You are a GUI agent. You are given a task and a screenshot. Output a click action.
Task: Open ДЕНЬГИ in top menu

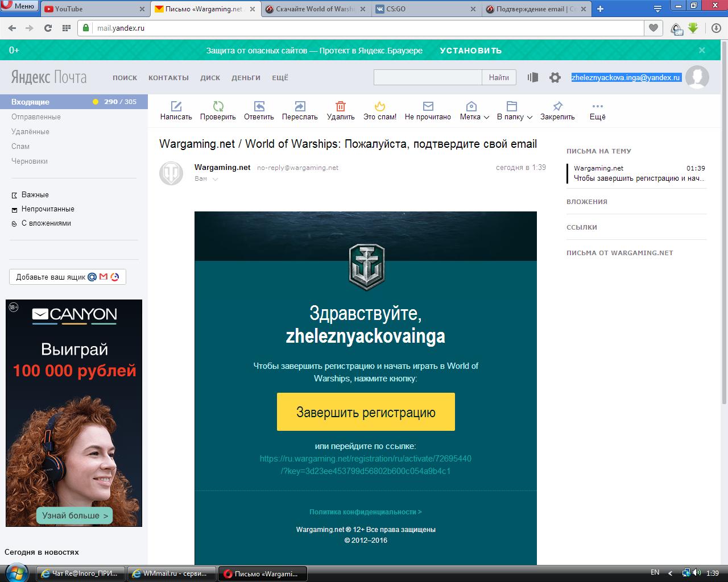246,78
